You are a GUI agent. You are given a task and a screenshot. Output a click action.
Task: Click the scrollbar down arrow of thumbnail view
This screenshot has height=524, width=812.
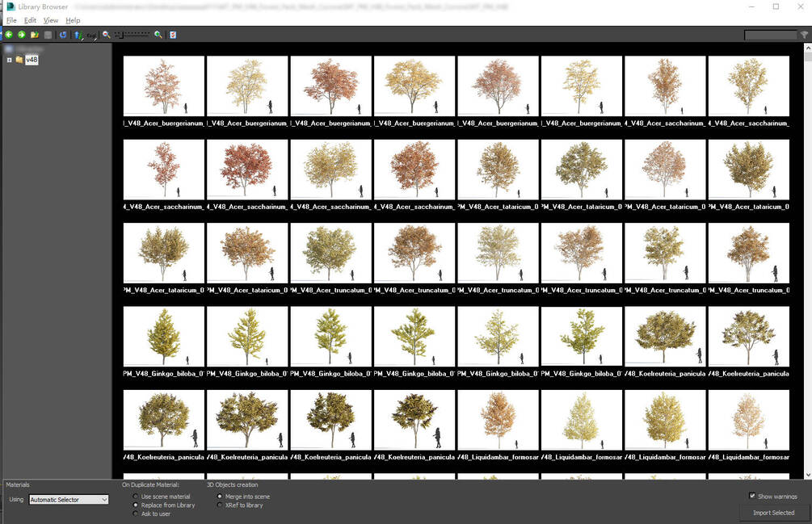coord(808,475)
